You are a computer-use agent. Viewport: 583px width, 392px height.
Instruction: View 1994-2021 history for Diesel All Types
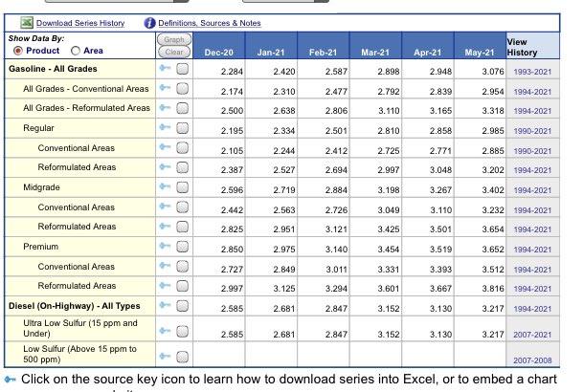pyautogui.click(x=532, y=309)
